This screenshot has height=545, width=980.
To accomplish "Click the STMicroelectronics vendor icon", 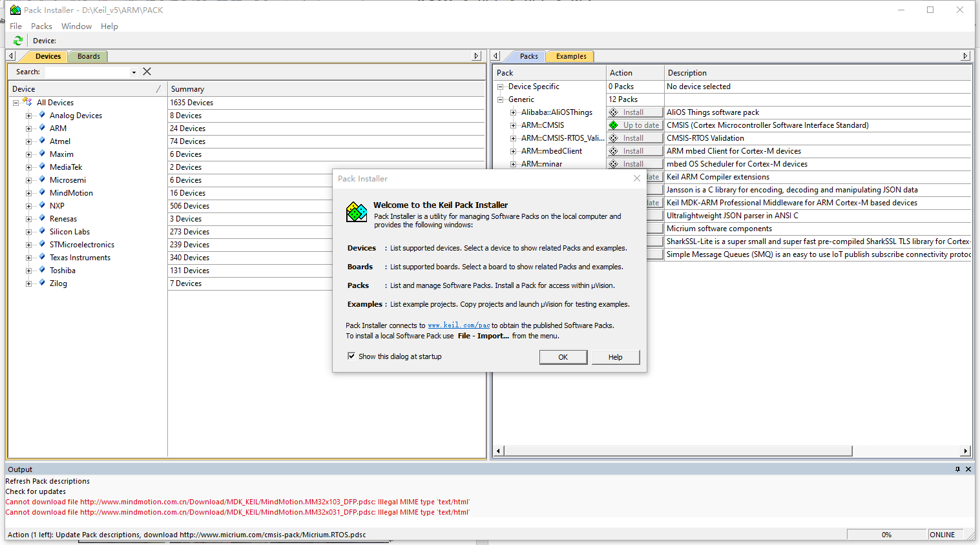I will click(42, 244).
